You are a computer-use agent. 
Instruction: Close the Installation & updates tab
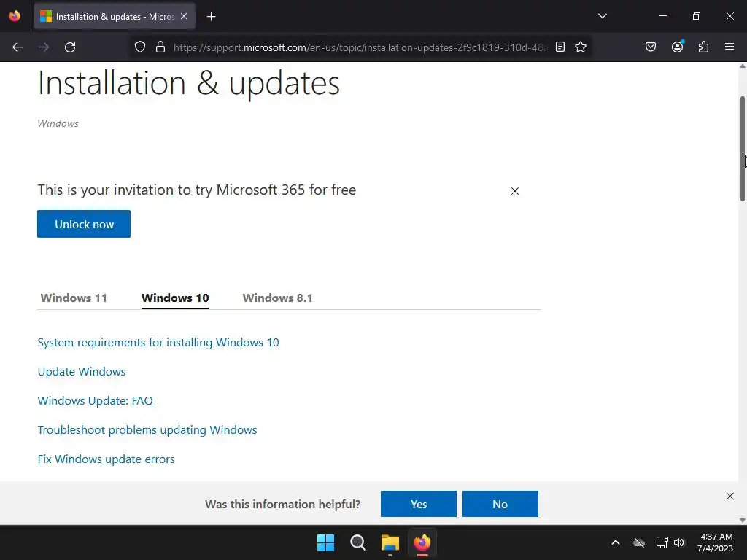tap(184, 16)
